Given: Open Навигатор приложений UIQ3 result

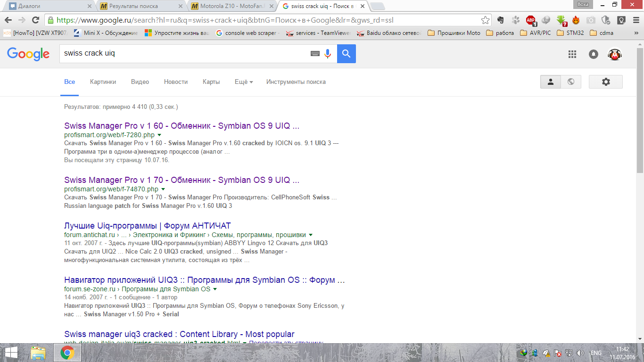Looking at the screenshot, I should (x=205, y=280).
